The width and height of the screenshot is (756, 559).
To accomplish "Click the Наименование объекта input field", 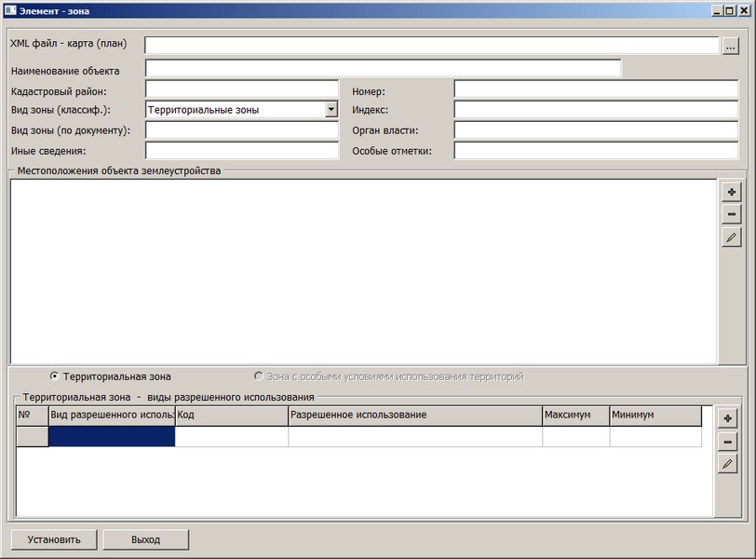I will point(383,68).
